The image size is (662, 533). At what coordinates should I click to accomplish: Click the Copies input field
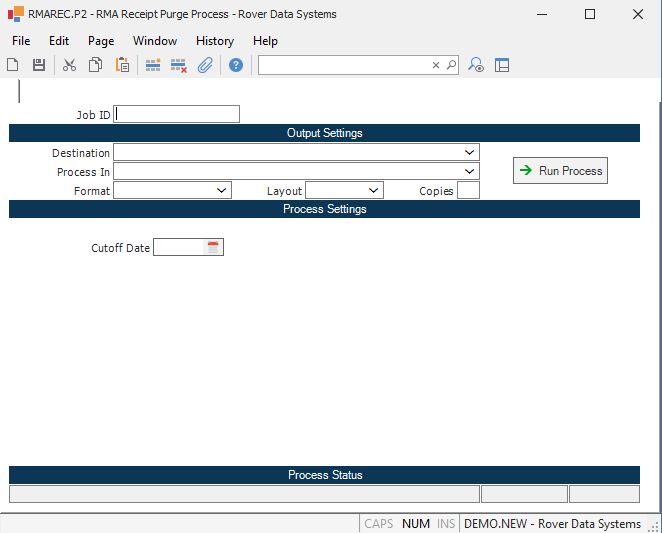pos(468,190)
